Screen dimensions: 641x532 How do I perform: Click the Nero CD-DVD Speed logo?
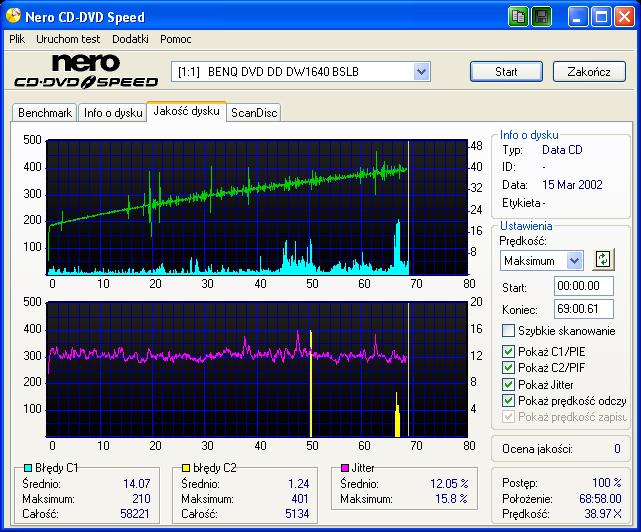(86, 71)
